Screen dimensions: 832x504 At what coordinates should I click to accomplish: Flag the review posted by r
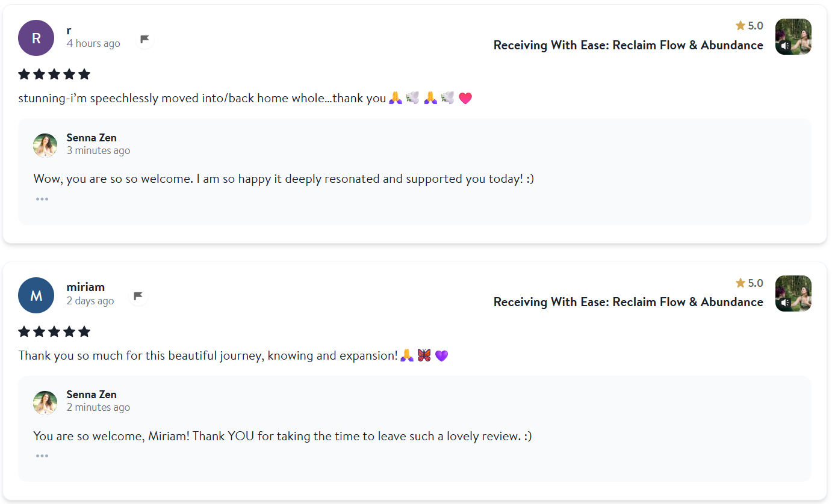click(x=144, y=40)
